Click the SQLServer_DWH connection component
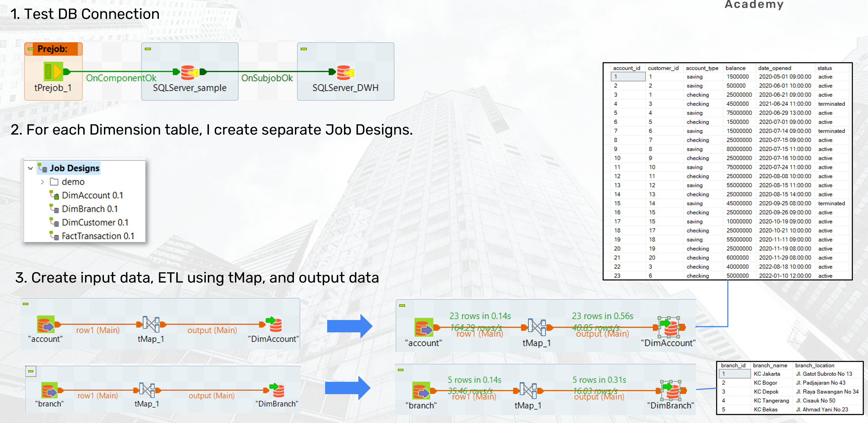868x423 pixels. coord(345,72)
